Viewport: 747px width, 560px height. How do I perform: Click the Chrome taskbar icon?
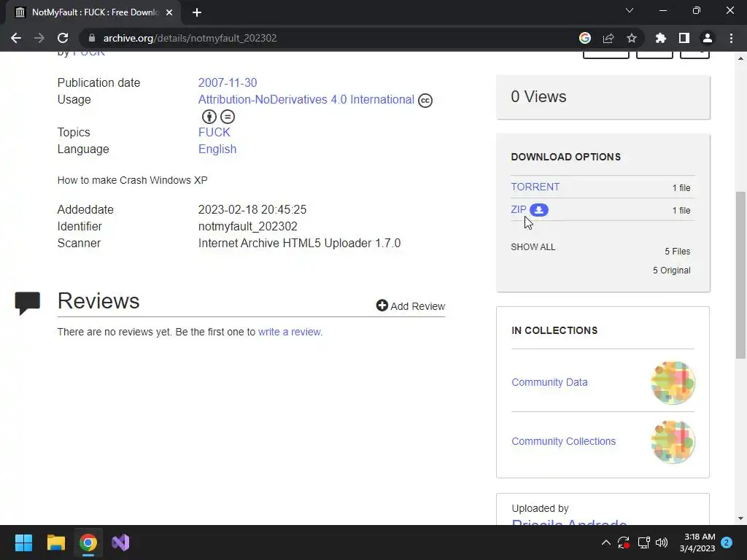click(x=88, y=542)
